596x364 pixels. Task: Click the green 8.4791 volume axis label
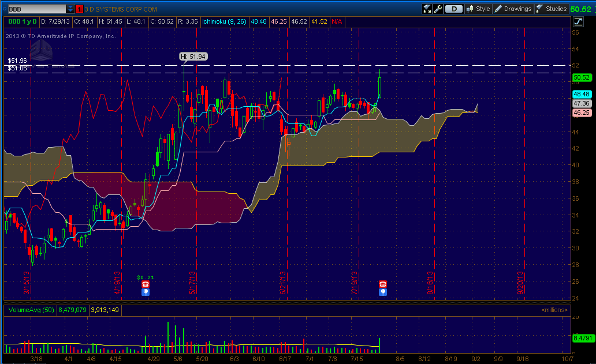click(582, 338)
